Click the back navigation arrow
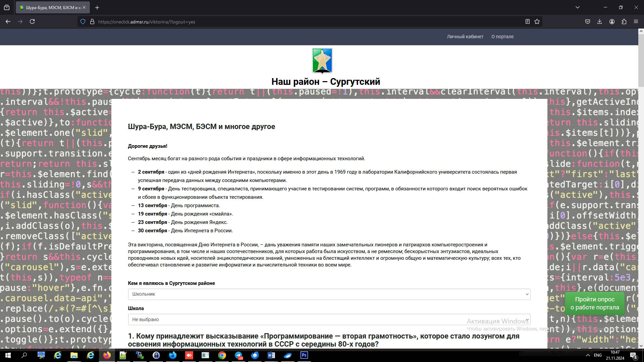Screen dimensions: 644x362 click(x=8, y=21)
